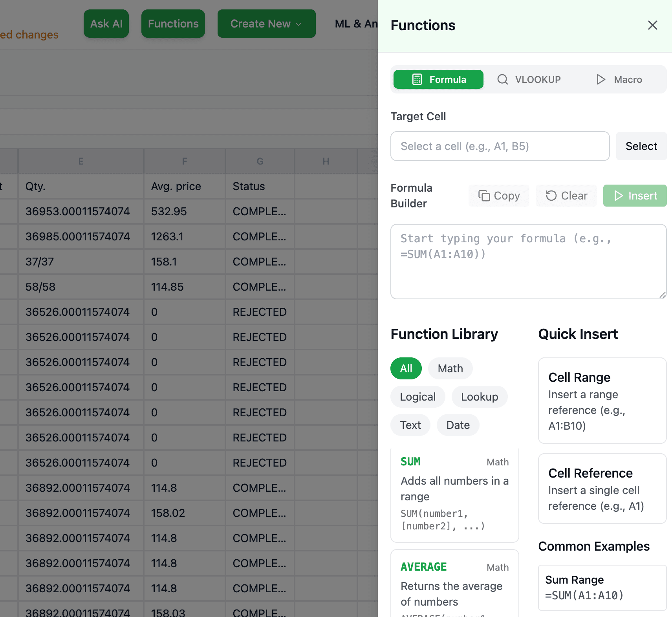Toggle the Lookup category filter

point(480,396)
